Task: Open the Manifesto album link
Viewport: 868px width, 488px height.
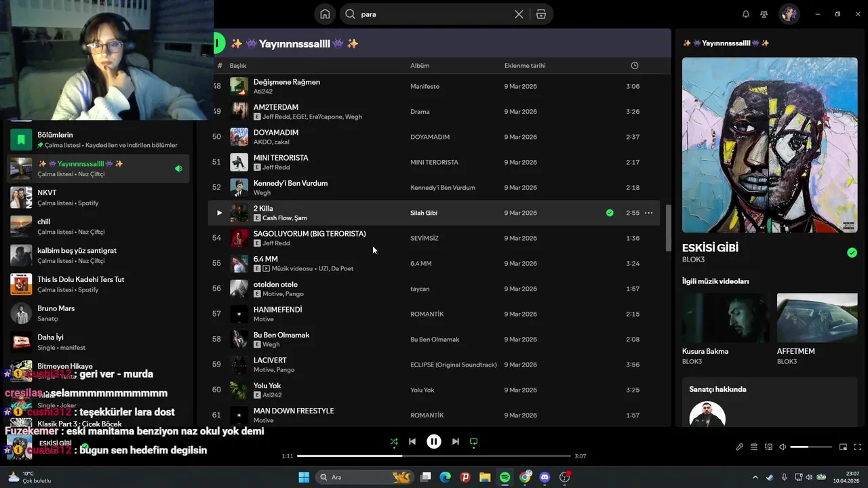Action: coord(425,86)
